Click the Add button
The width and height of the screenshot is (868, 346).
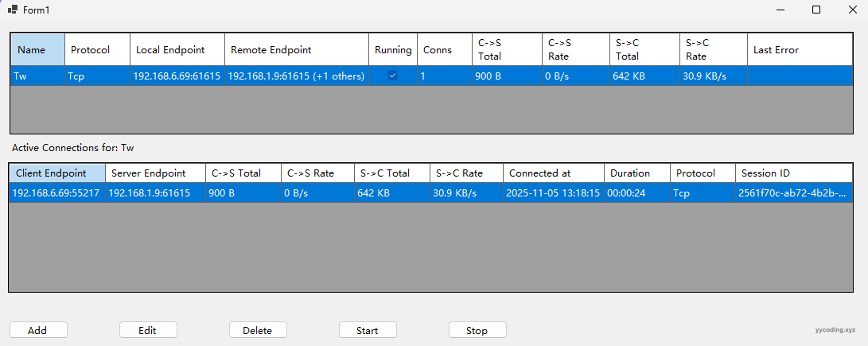click(x=37, y=330)
